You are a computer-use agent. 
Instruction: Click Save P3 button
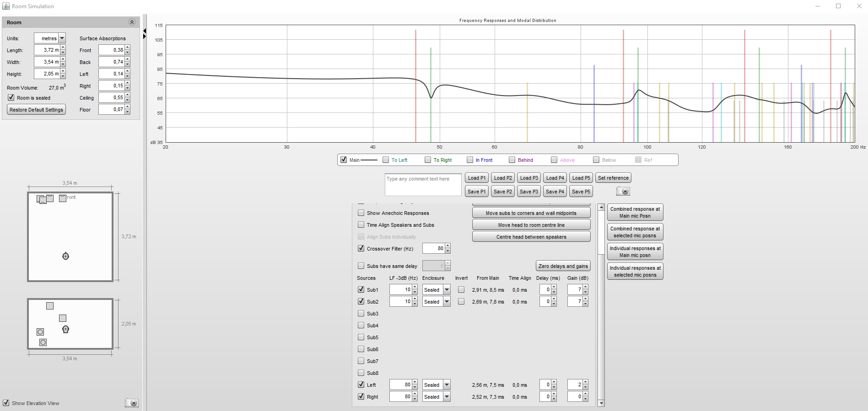pyautogui.click(x=529, y=192)
